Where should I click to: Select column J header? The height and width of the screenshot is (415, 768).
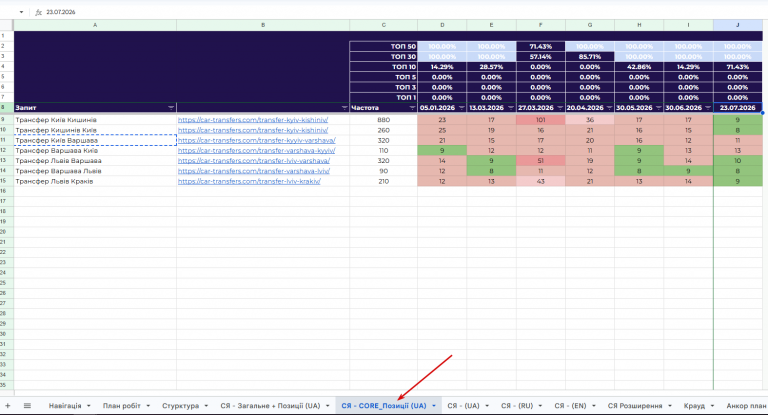click(738, 25)
